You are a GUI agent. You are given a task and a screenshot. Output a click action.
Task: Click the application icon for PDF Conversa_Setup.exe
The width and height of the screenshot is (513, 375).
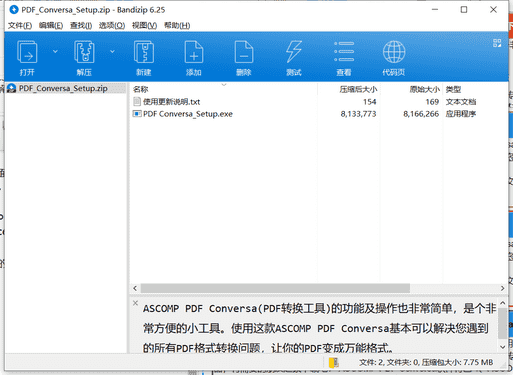137,114
